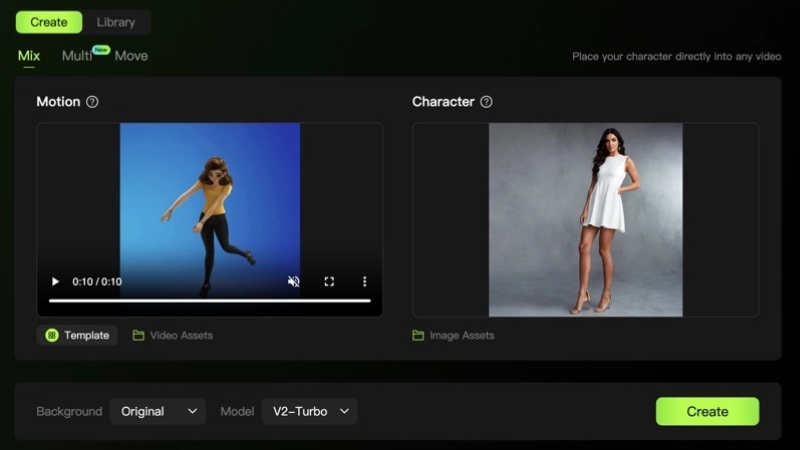Image resolution: width=800 pixels, height=450 pixels.
Task: Open video more options menu
Action: (x=365, y=282)
